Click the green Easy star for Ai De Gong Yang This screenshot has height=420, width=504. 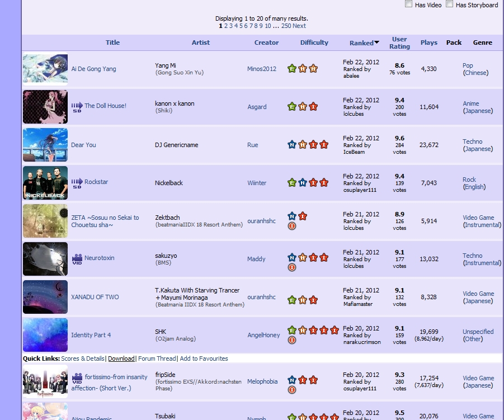point(291,69)
